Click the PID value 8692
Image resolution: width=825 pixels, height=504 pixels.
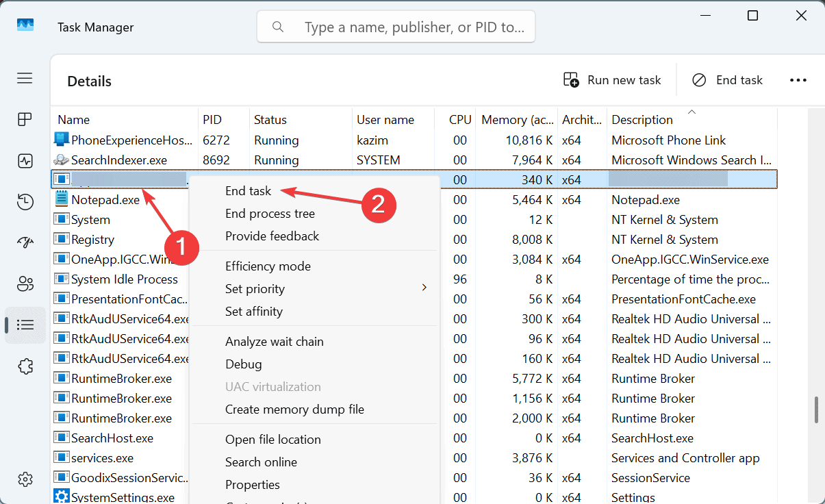[216, 160]
